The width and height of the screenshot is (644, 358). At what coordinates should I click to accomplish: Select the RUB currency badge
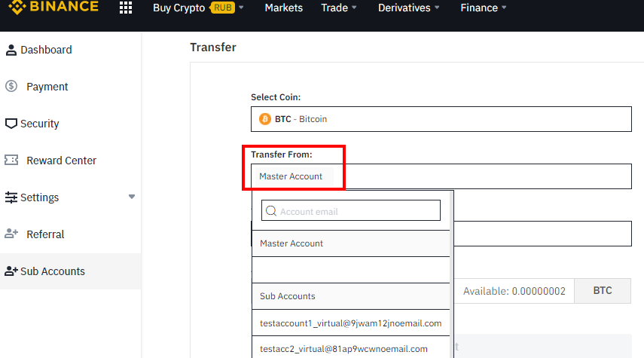(223, 8)
